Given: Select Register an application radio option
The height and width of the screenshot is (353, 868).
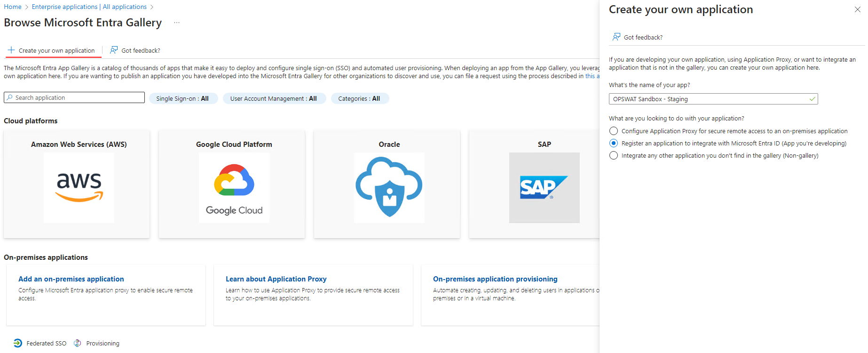Looking at the screenshot, I should 614,143.
